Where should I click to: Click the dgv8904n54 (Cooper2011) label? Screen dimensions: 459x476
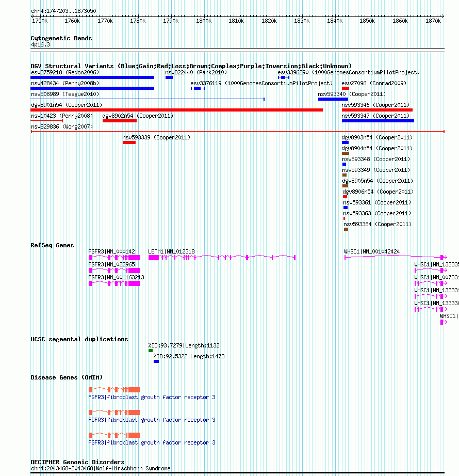tap(377, 149)
